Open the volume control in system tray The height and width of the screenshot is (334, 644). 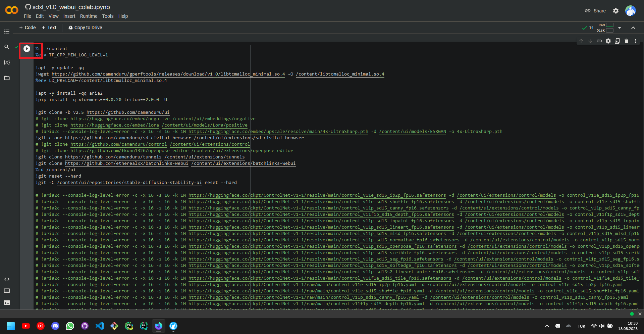[x=602, y=326]
